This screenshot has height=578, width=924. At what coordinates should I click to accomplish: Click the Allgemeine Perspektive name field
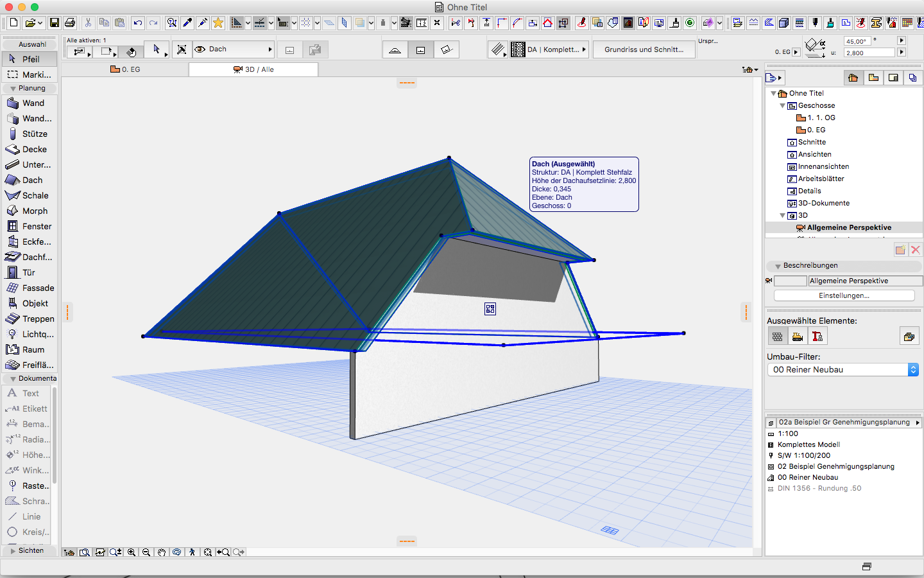[865, 281]
